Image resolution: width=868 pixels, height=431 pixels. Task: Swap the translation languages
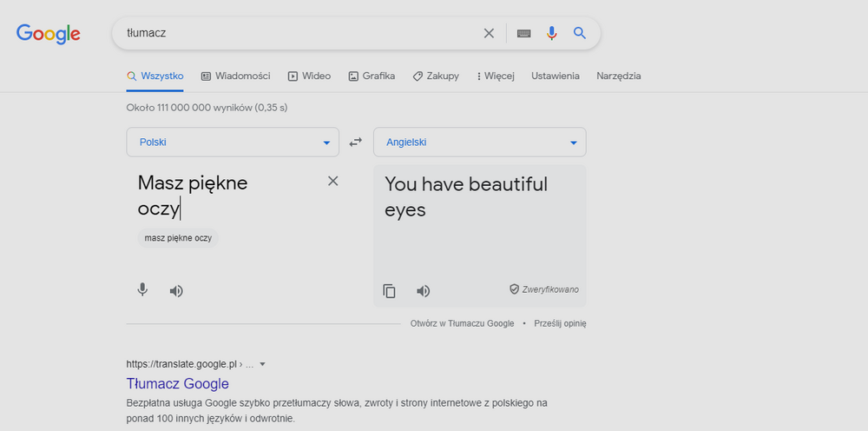(356, 143)
